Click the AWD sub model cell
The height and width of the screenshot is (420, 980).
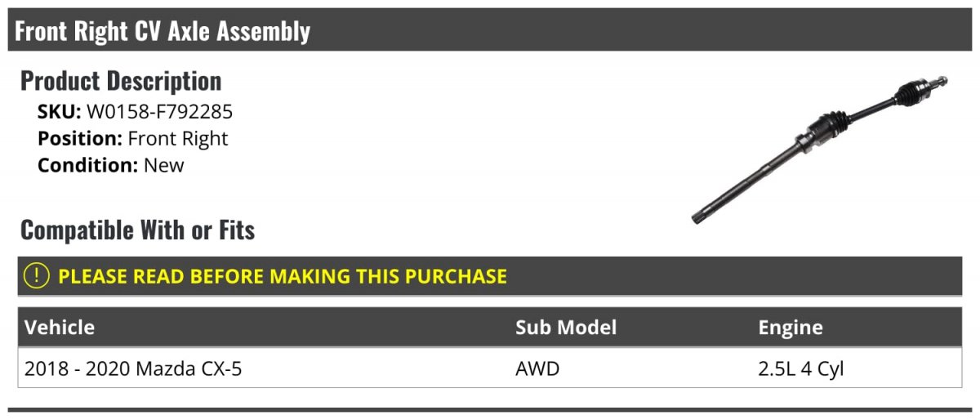pyautogui.click(x=537, y=369)
